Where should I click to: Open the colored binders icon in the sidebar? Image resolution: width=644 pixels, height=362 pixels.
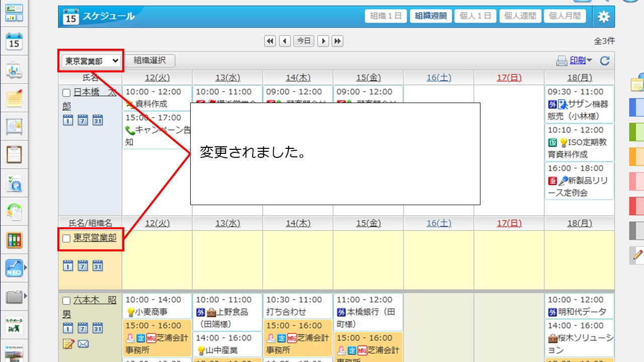coord(14,240)
